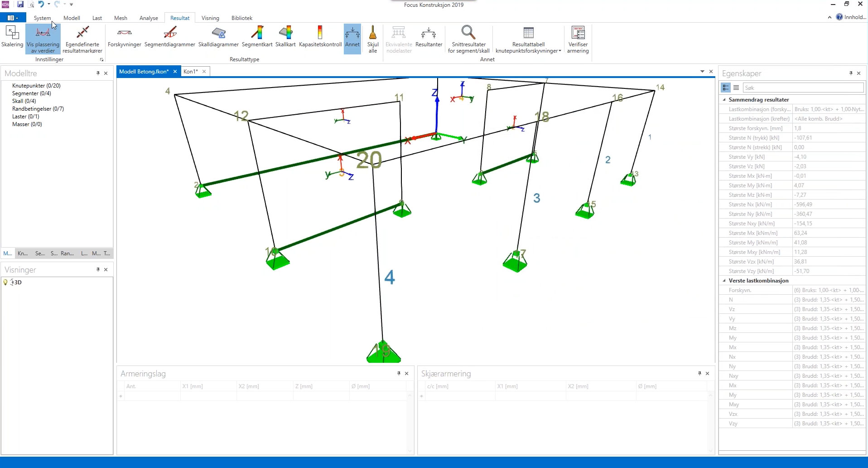Switch to Kn... tab below Modelltre
Image resolution: width=868 pixels, height=468 pixels.
pos(23,253)
